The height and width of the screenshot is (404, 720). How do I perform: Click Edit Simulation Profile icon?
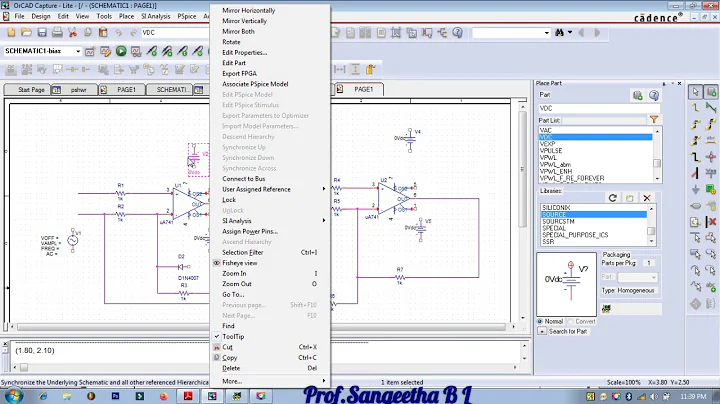[x=106, y=51]
